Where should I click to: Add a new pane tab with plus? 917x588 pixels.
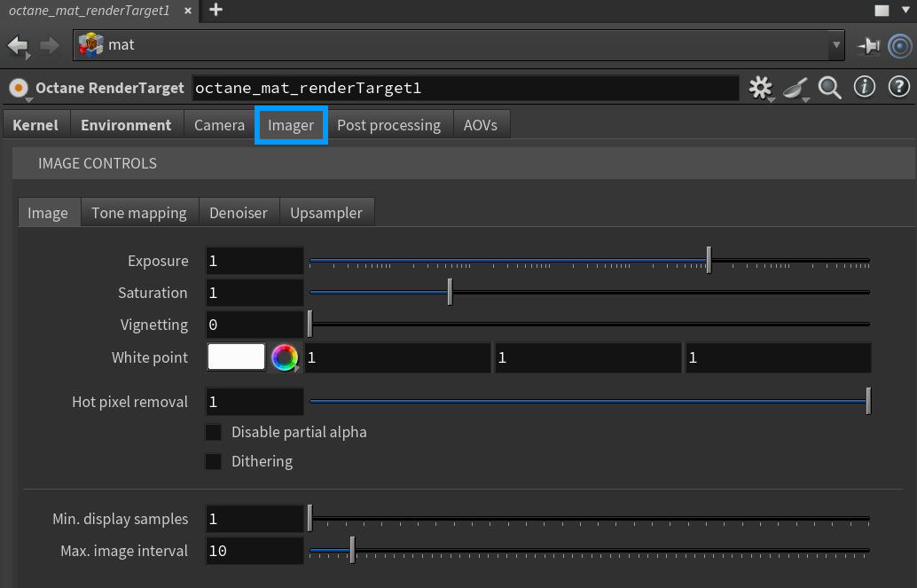tap(216, 11)
